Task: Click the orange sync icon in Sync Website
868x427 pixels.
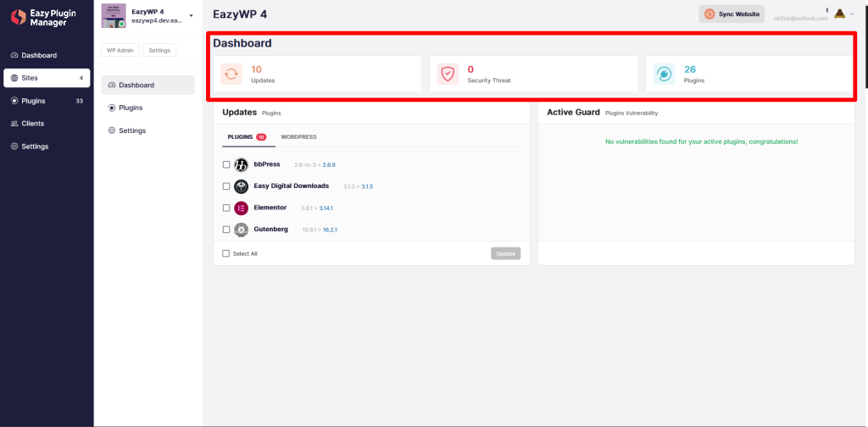Action: [x=709, y=14]
